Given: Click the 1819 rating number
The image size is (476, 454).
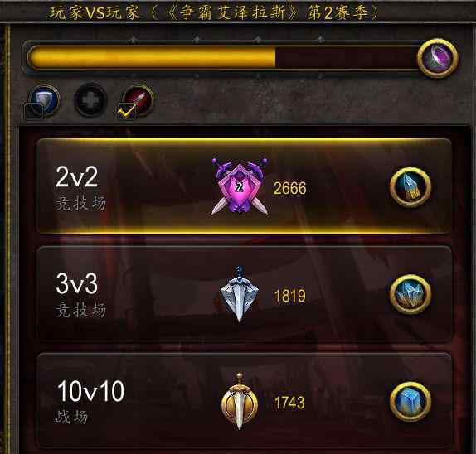Looking at the screenshot, I should [x=289, y=296].
